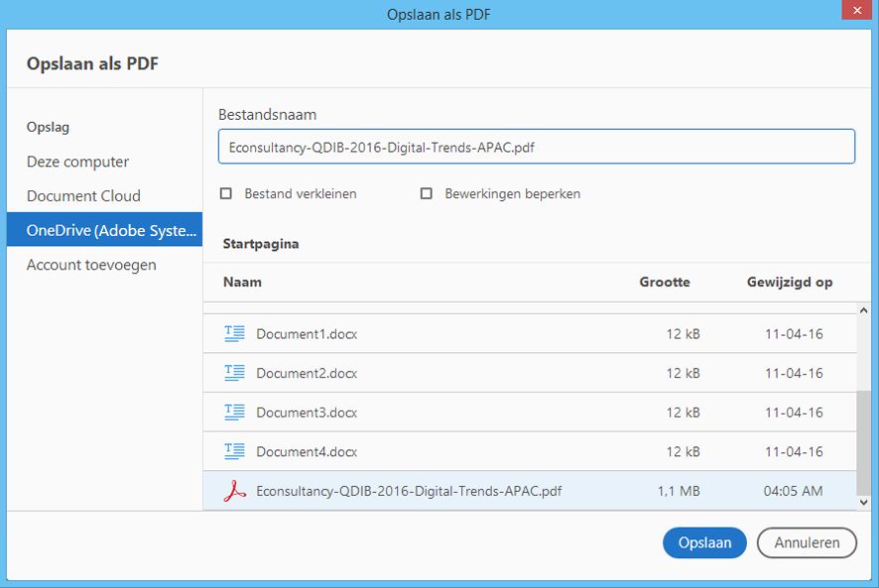Viewport: 879px width, 588px height.
Task: Select OneDrive (Adobe Syste... location
Action: (104, 230)
